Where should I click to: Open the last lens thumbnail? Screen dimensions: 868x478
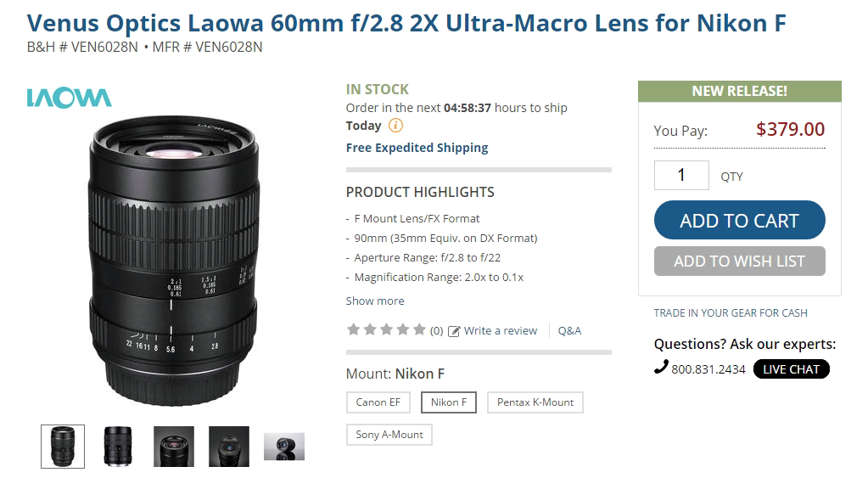(x=284, y=447)
